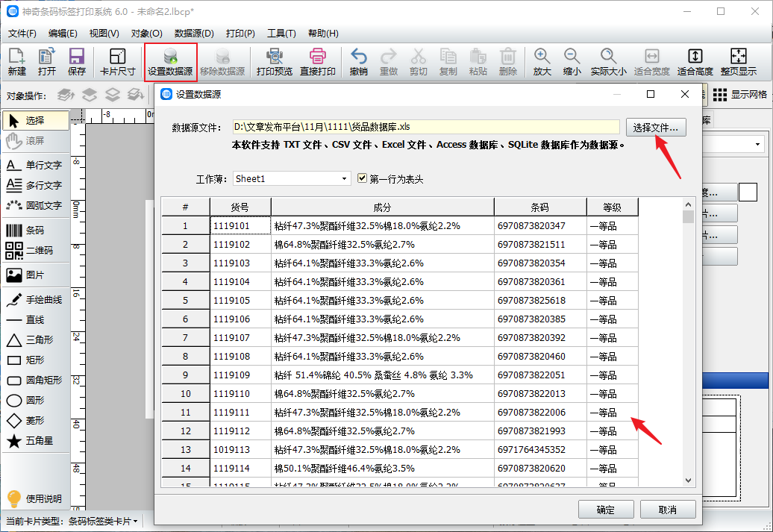The height and width of the screenshot is (532, 773).
Task: Open the 对象(O) menu
Action: [x=146, y=33]
